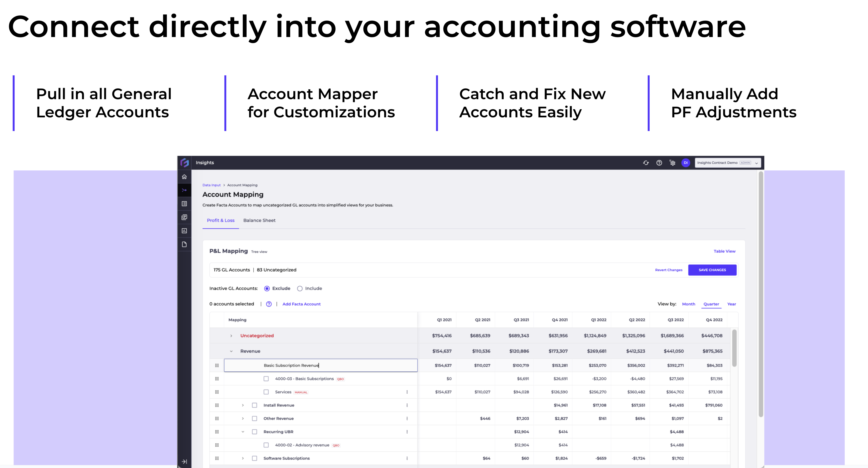Collapse the Recurring UBR chevron
The image size is (868, 468).
coord(243,432)
